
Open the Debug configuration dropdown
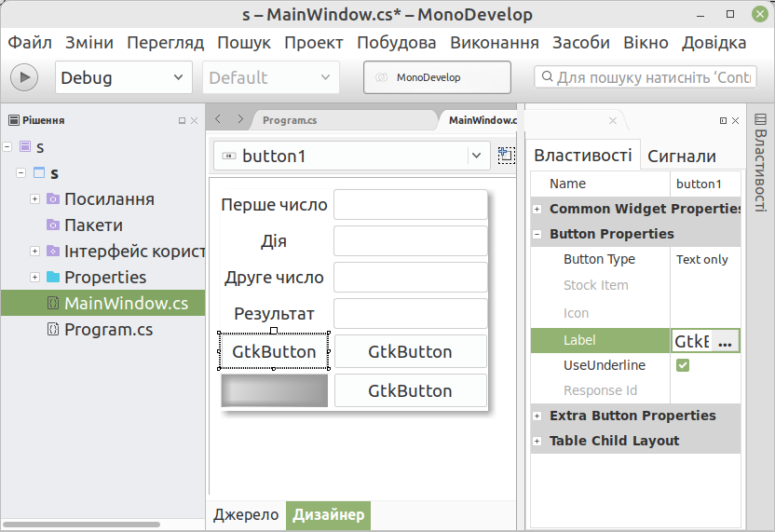coord(124,77)
